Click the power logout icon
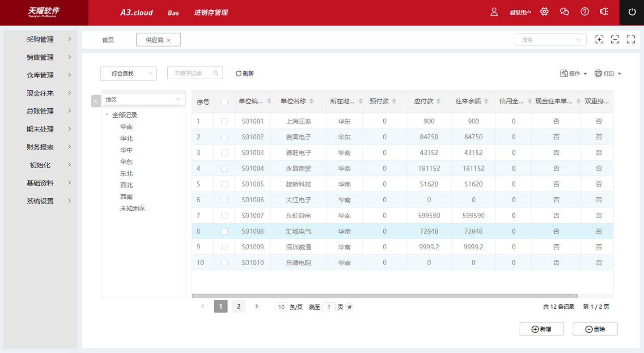The image size is (644, 353). coord(631,12)
